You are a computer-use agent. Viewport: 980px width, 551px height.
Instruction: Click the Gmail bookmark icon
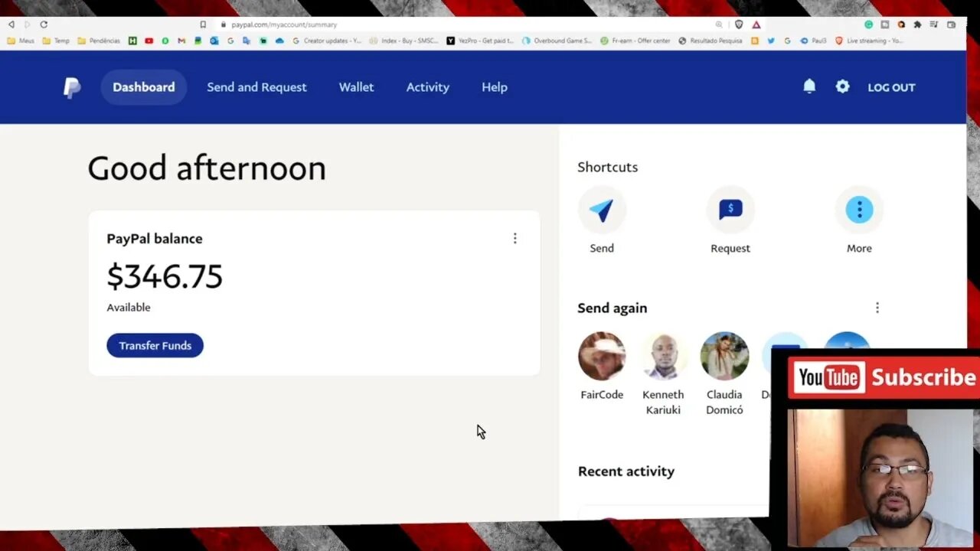(x=181, y=41)
